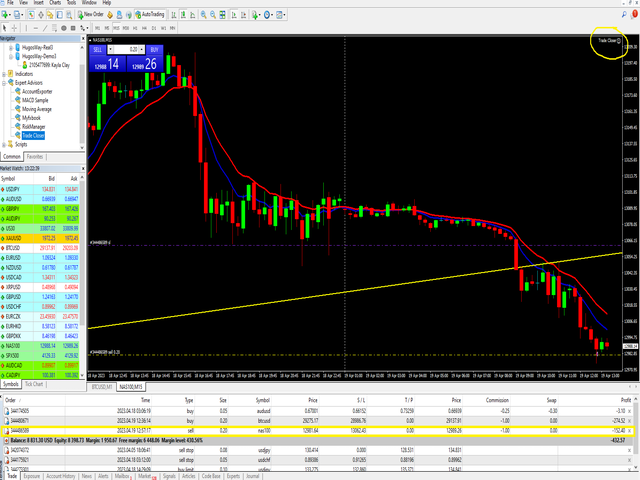Select the cursor arrow tool
This screenshot has width=640, height=480.
[4, 28]
